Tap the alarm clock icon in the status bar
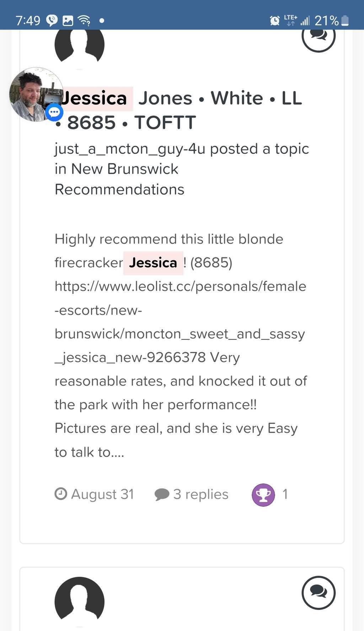Viewport: 364px width, 631px height. click(274, 21)
